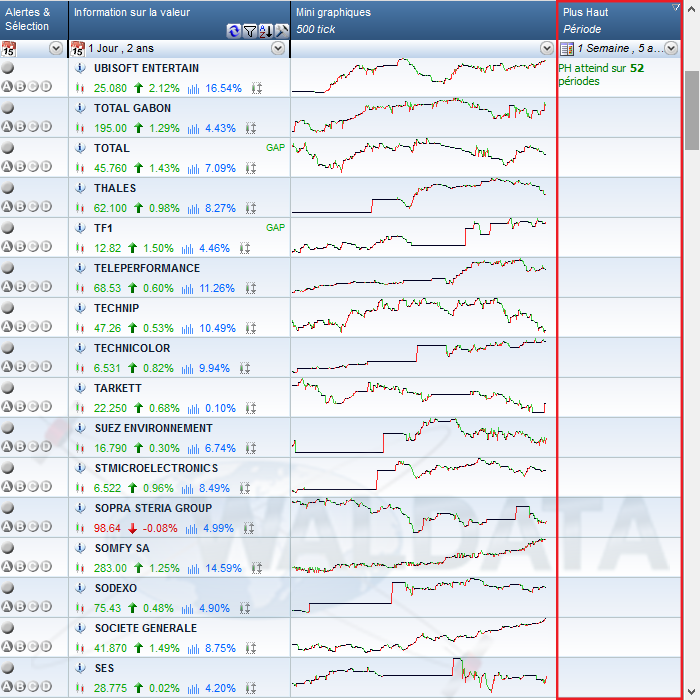Click range arrows icon for TOTAL GABON
The width and height of the screenshot is (700, 700).
(251, 129)
